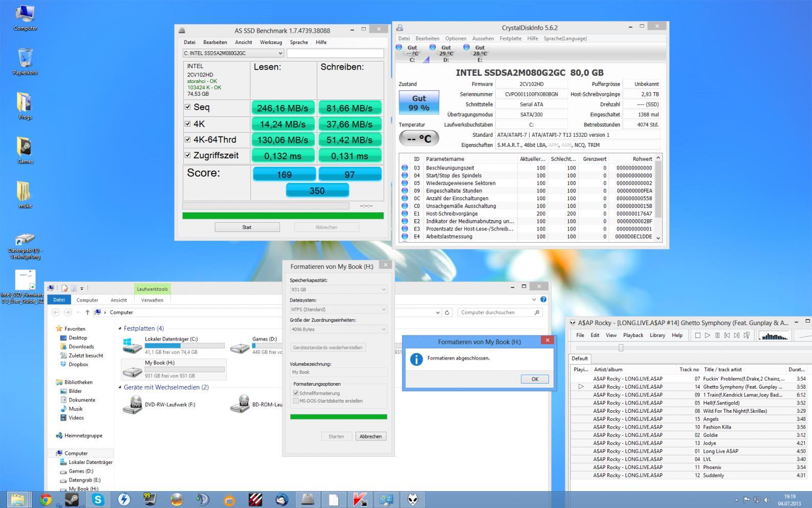Open Verwalten tab in Explorer ribbon
This screenshot has width=812, height=508.
pos(152,300)
